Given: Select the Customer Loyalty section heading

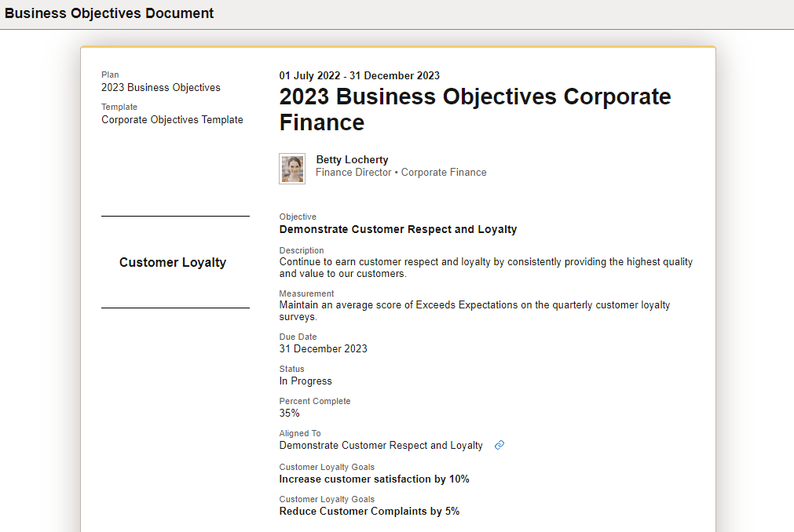Looking at the screenshot, I should 172,262.
